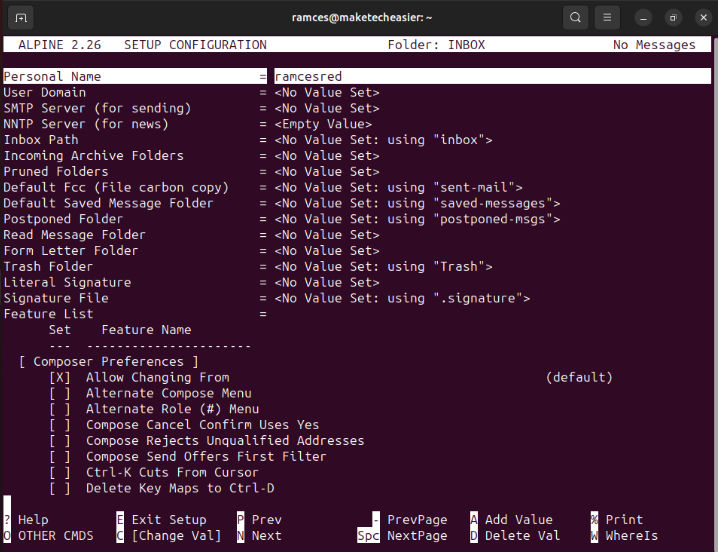Click the PrevPage command
This screenshot has width=718, height=552.
tap(409, 520)
